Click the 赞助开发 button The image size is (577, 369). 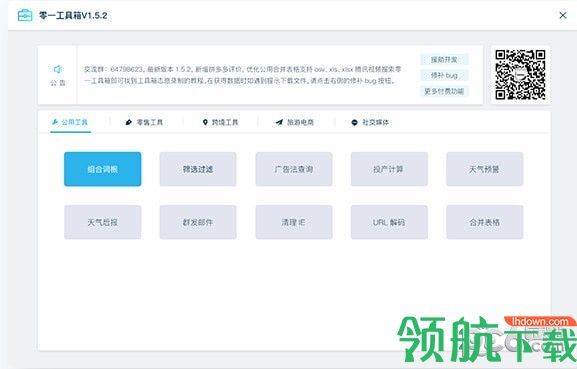444,60
